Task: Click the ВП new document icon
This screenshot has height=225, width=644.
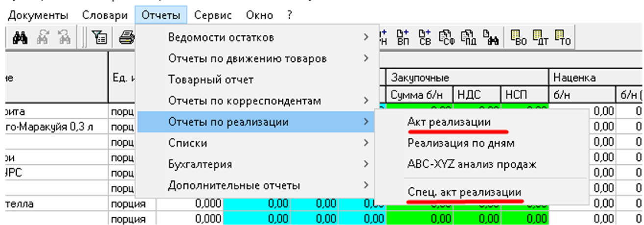Action: pyautogui.click(x=403, y=37)
